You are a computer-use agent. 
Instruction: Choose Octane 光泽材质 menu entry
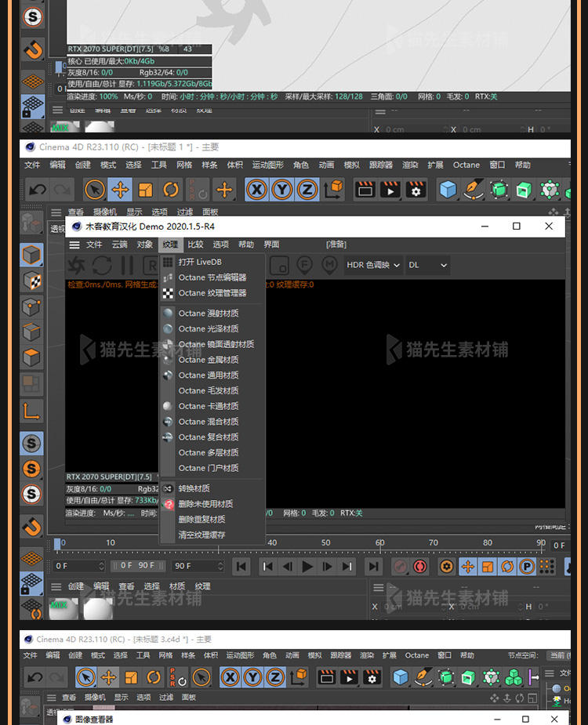(x=212, y=328)
